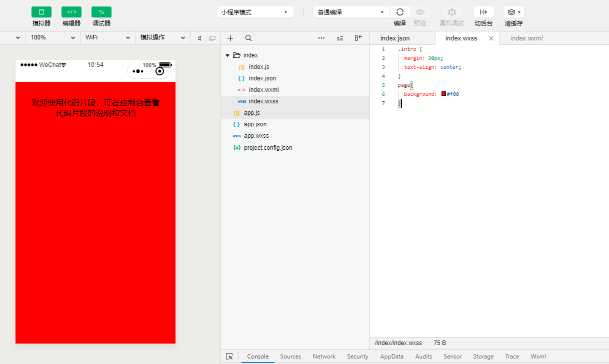This screenshot has width=609, height=364.
Task: Close the index.wxss editor tab
Action: point(491,38)
